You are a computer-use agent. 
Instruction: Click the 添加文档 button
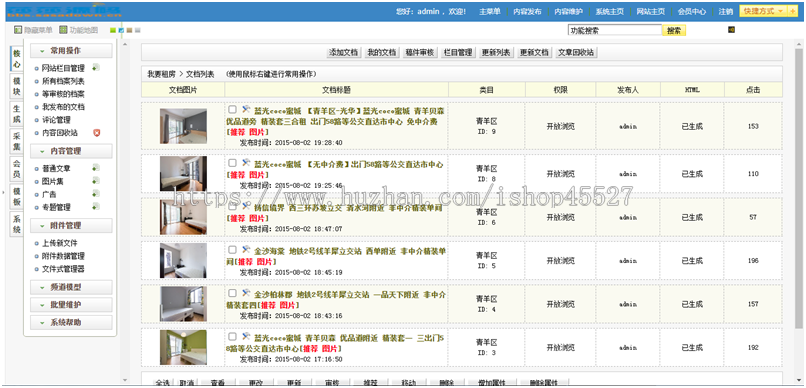click(343, 52)
